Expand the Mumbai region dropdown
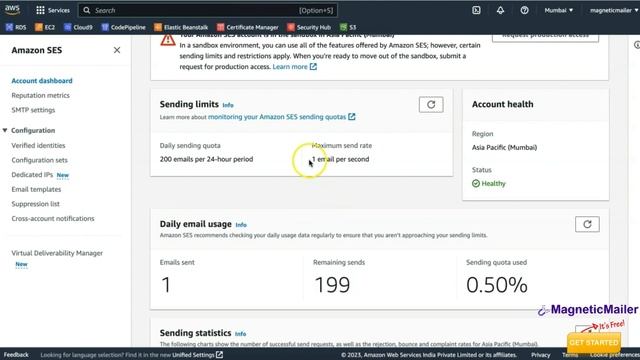Viewport: 640px width, 360px height. (558, 10)
